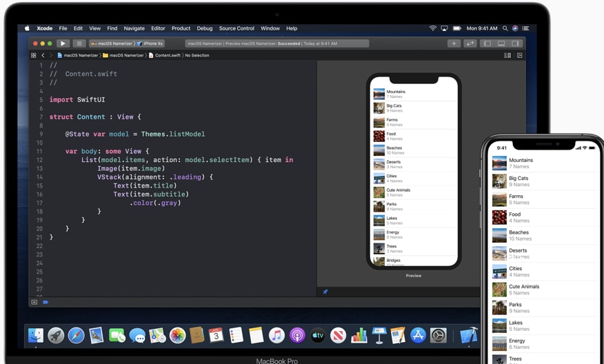Screen dimensions: 604x364
Task: Activate Siri from the menu bar
Action: point(515,28)
